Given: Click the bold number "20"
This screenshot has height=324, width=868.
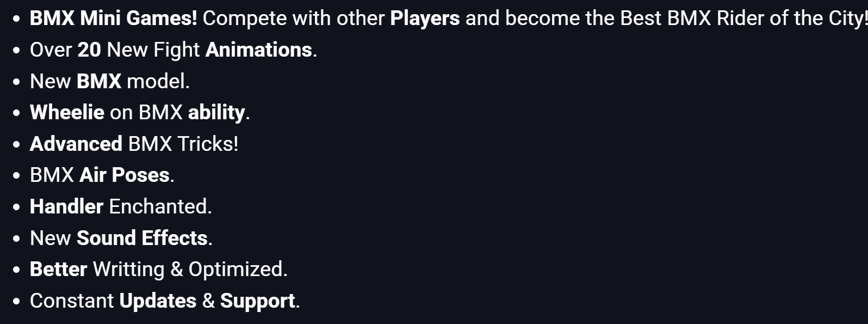Looking at the screenshot, I should click(x=89, y=50).
